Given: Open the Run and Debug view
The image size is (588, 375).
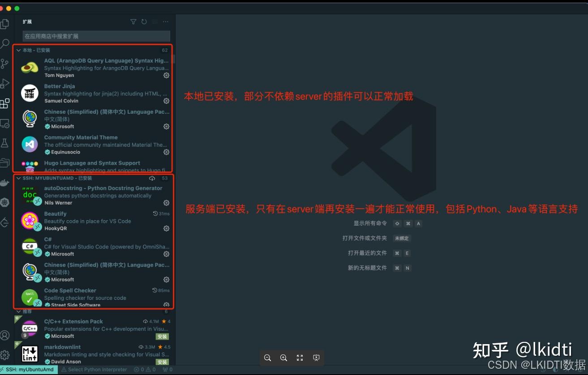Looking at the screenshot, I should [5, 83].
